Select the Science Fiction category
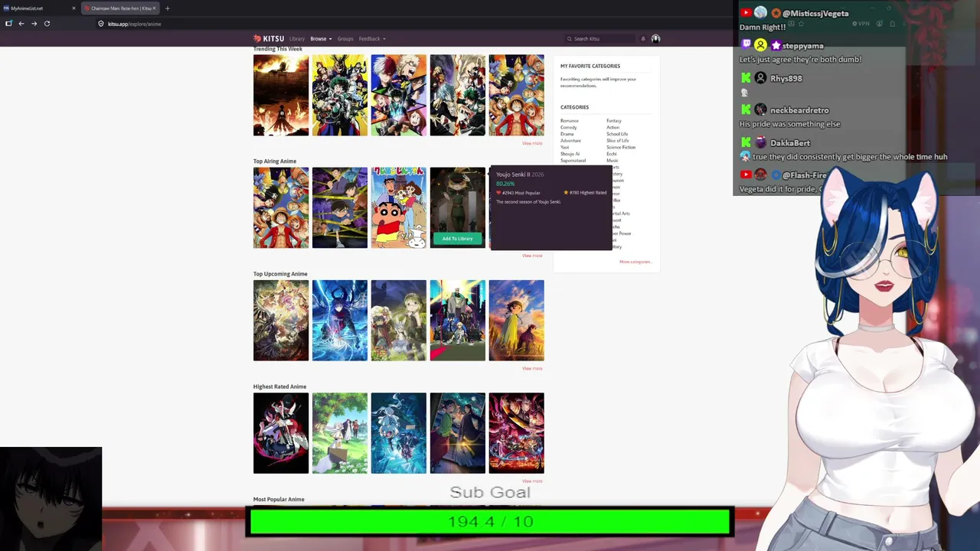Image resolution: width=980 pixels, height=551 pixels. [x=621, y=148]
